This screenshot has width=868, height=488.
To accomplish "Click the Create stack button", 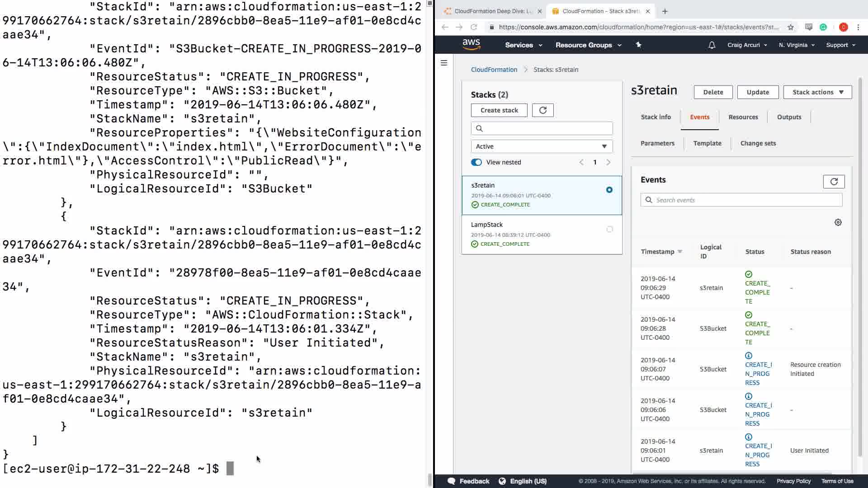I will (x=499, y=110).
